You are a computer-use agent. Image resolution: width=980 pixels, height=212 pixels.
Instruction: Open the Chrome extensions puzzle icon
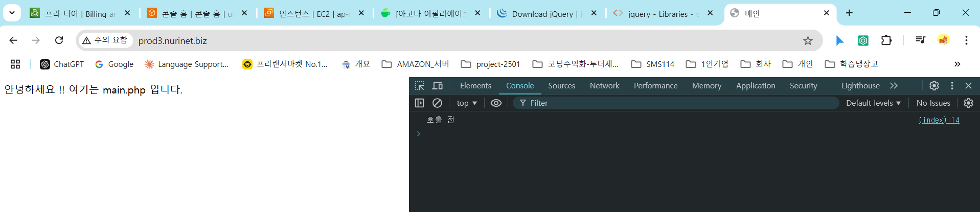886,40
